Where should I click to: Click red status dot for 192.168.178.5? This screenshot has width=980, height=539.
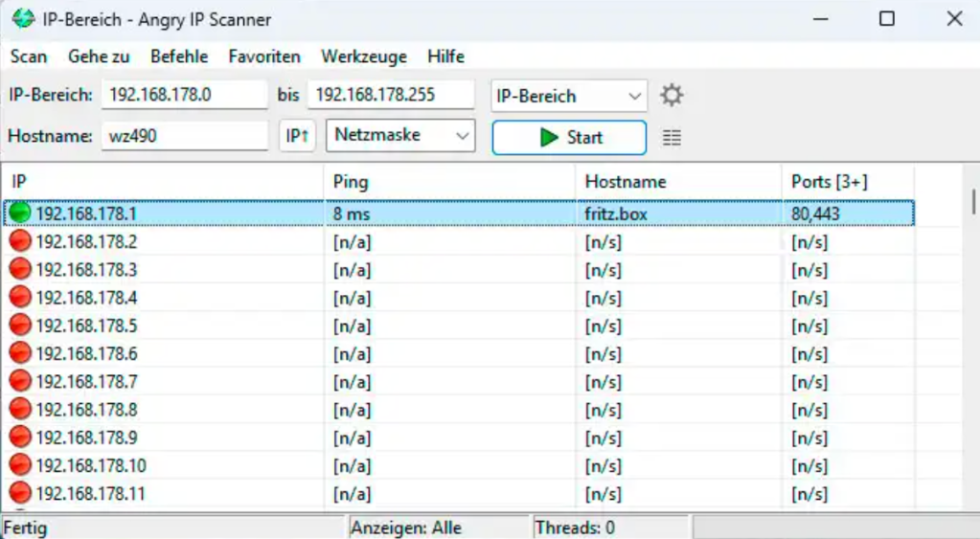click(x=20, y=326)
